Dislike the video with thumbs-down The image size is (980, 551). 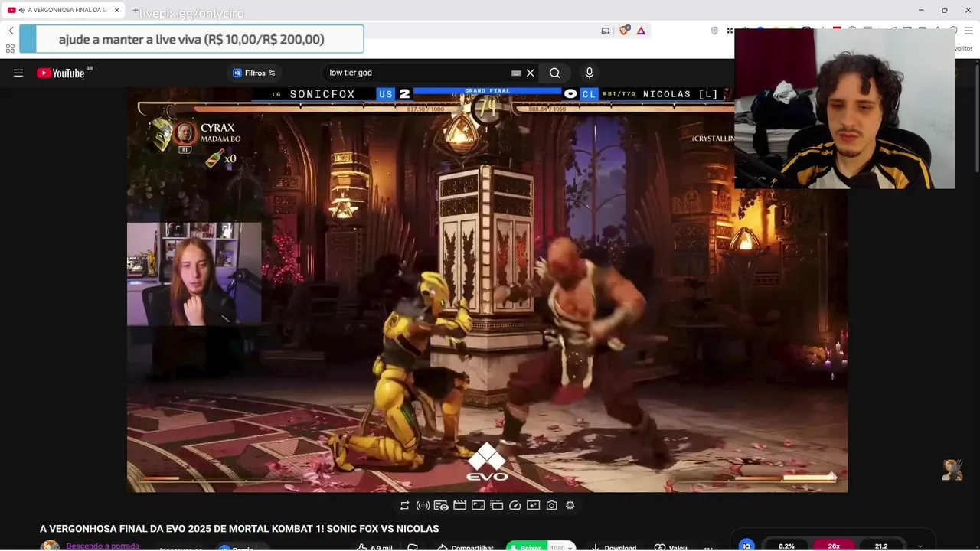click(x=413, y=547)
